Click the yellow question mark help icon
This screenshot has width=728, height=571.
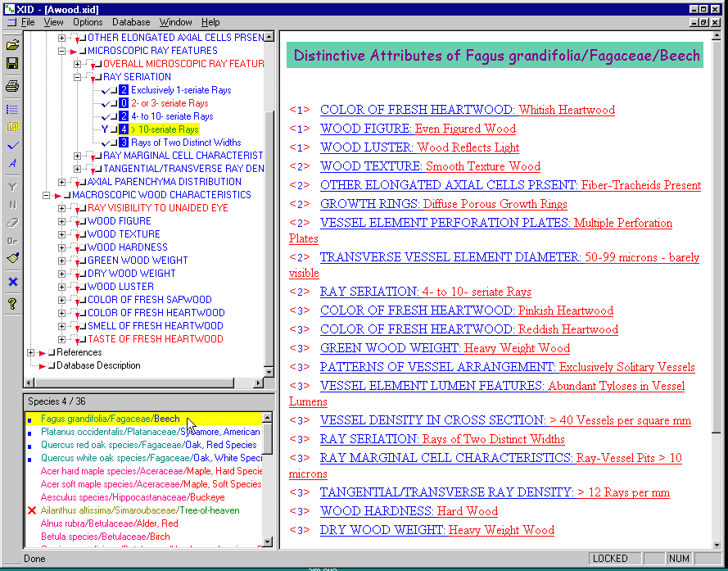(12, 304)
